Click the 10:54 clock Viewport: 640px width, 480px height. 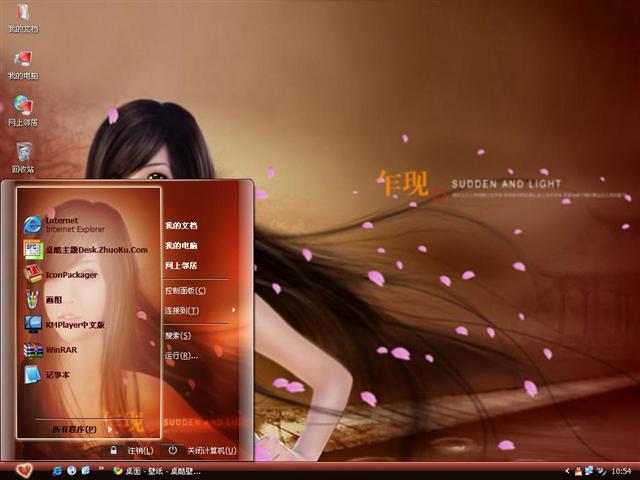pyautogui.click(x=621, y=471)
